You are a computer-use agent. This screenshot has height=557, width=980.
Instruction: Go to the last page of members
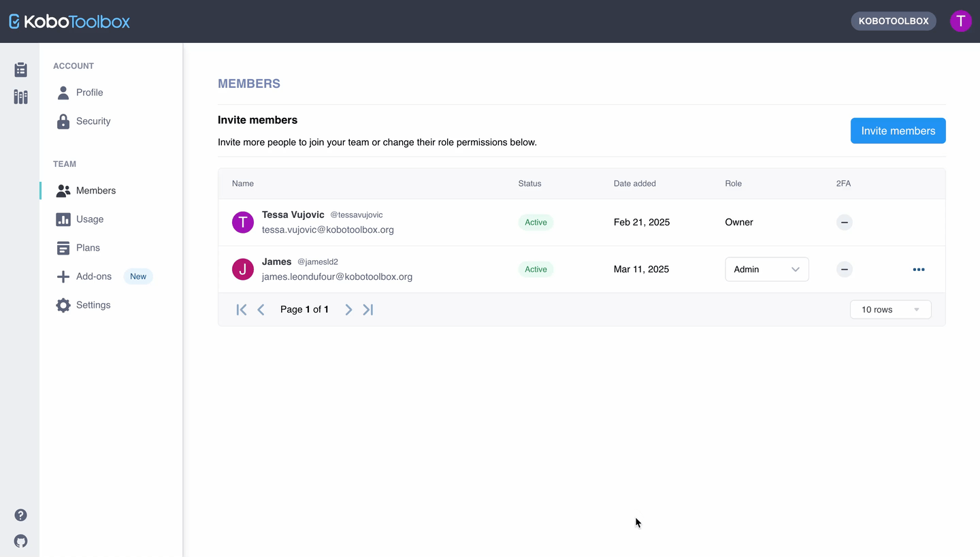click(368, 310)
